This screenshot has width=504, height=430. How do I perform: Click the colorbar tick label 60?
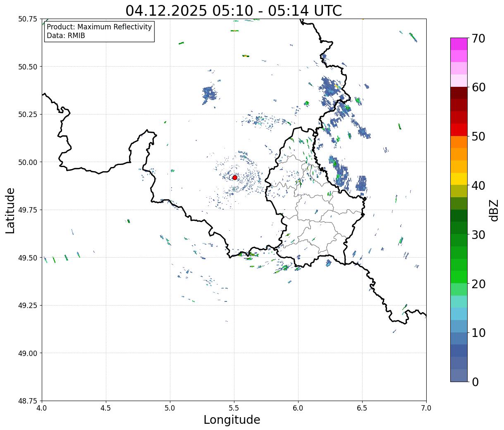click(478, 87)
